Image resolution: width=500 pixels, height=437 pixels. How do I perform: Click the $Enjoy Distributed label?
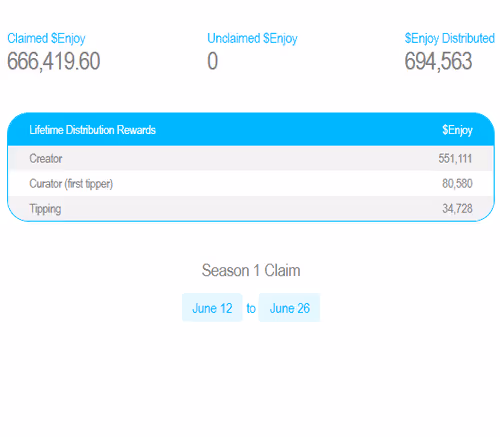click(x=449, y=39)
